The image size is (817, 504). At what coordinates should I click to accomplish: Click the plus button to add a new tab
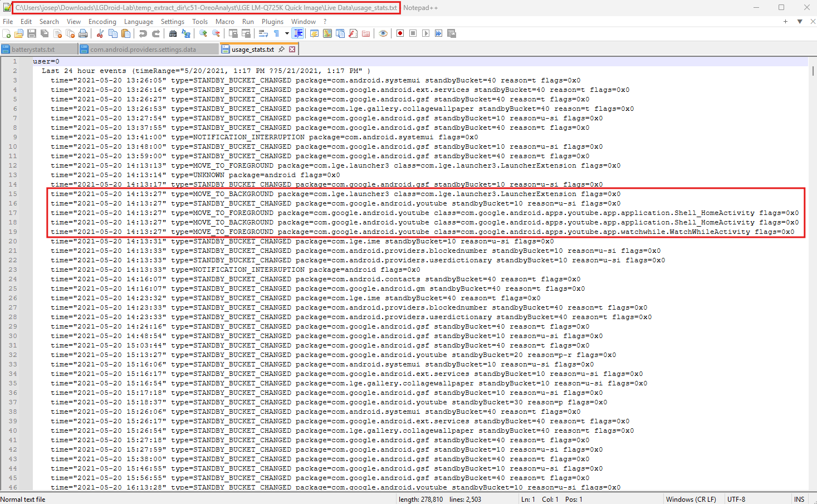click(785, 22)
